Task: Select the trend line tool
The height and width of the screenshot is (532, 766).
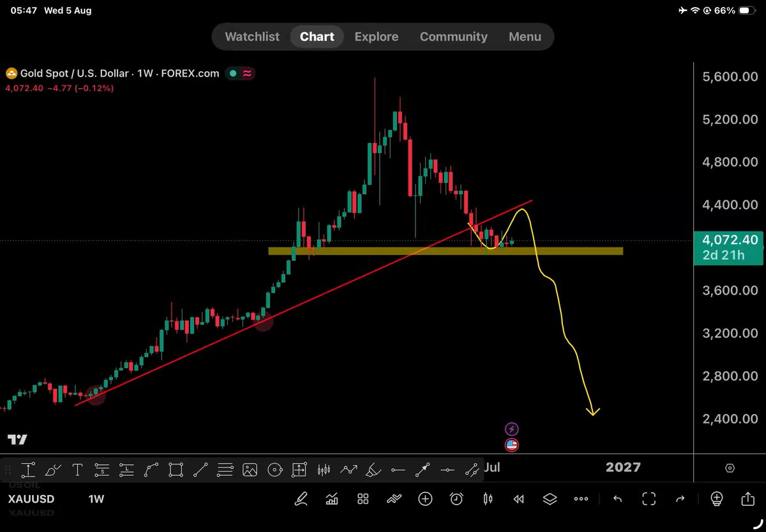Action: click(200, 470)
